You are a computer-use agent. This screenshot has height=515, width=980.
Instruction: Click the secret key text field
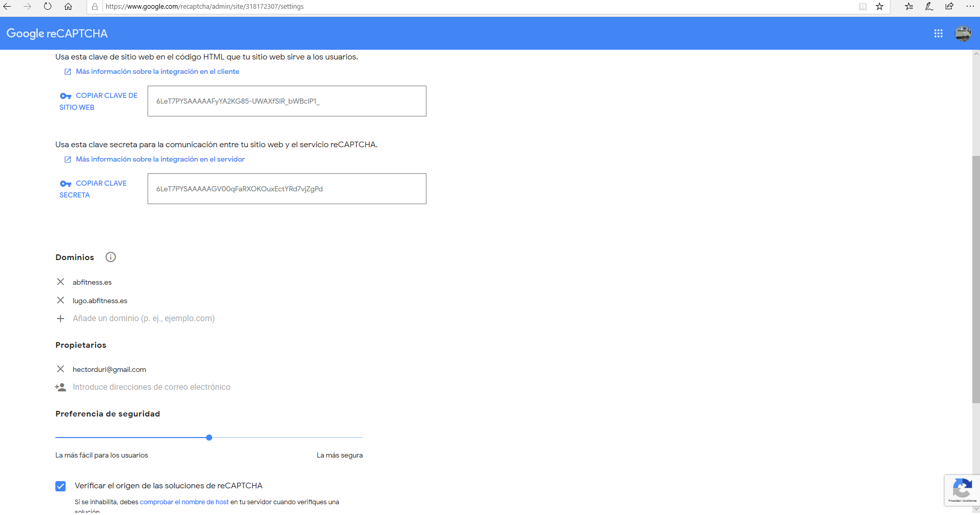click(287, 189)
